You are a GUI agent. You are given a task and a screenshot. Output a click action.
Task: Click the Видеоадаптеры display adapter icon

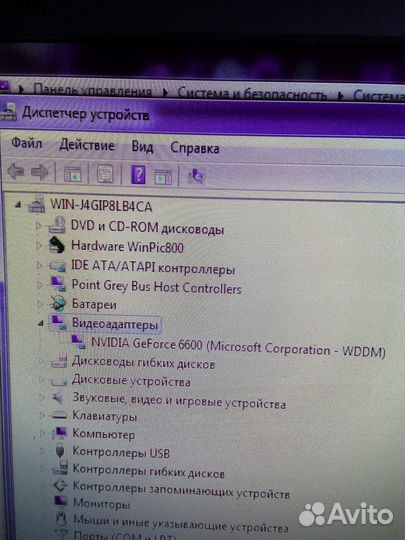click(x=58, y=323)
